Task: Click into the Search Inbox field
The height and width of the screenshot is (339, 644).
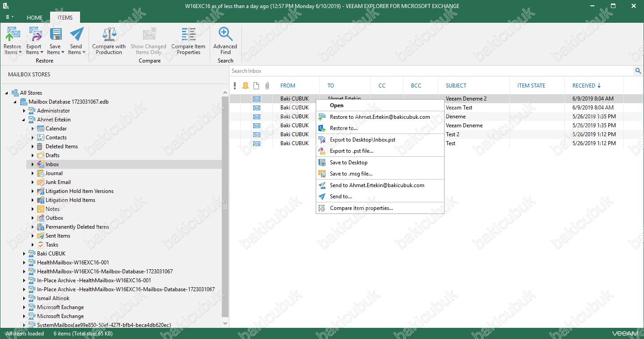Action: [432, 71]
